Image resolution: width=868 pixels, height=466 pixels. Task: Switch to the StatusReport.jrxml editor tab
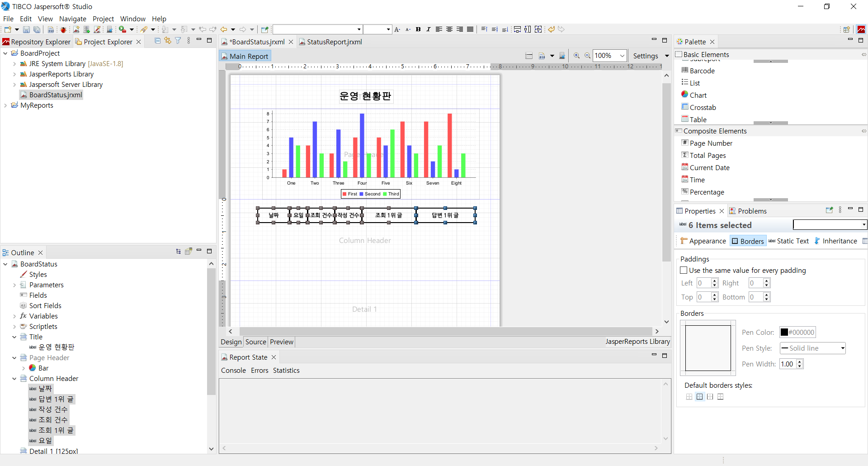(x=330, y=42)
